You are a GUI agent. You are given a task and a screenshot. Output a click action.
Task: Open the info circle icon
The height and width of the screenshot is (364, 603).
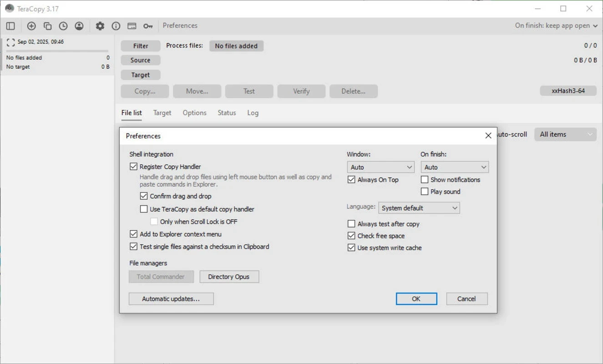116,26
